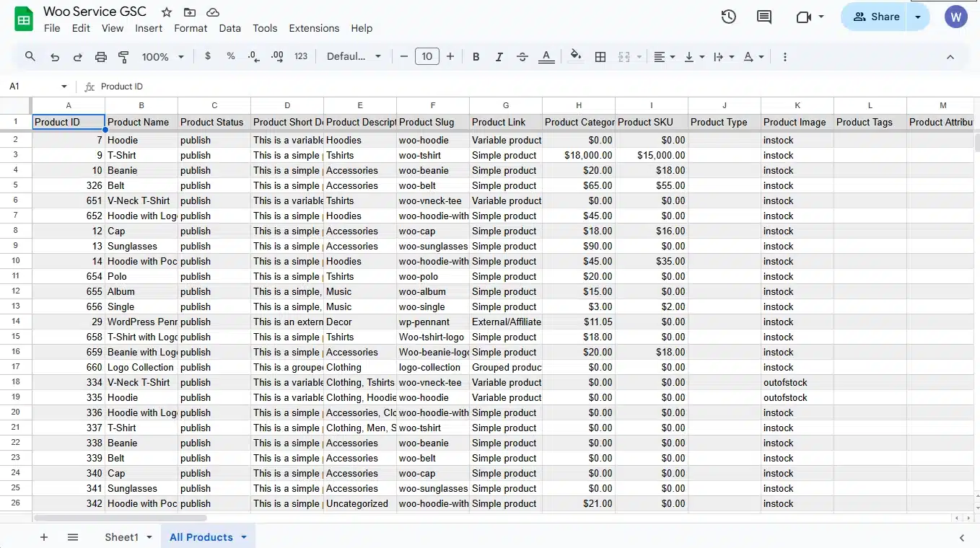The width and height of the screenshot is (980, 548).
Task: Star the Woo Service GSC document
Action: click(x=167, y=12)
